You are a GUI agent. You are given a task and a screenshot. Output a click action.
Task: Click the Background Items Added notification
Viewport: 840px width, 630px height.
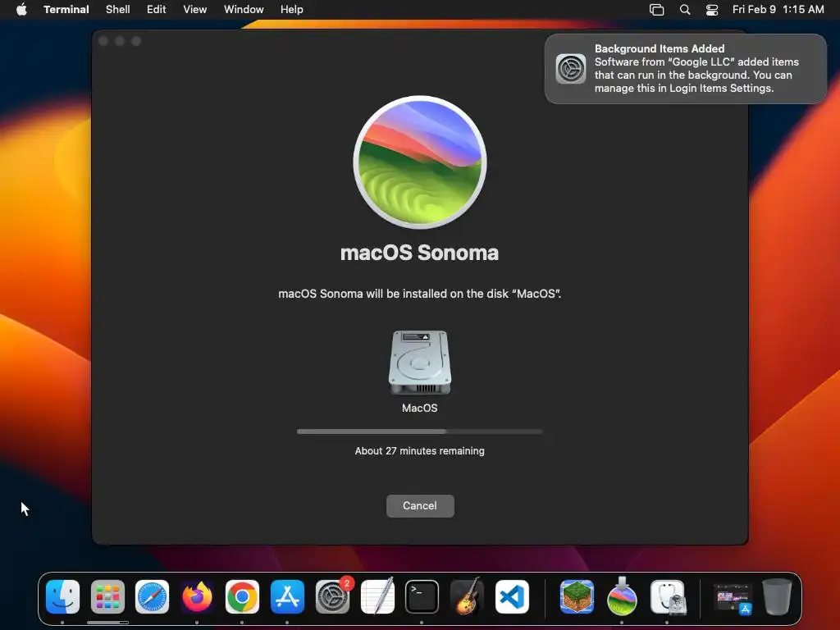pyautogui.click(x=686, y=69)
